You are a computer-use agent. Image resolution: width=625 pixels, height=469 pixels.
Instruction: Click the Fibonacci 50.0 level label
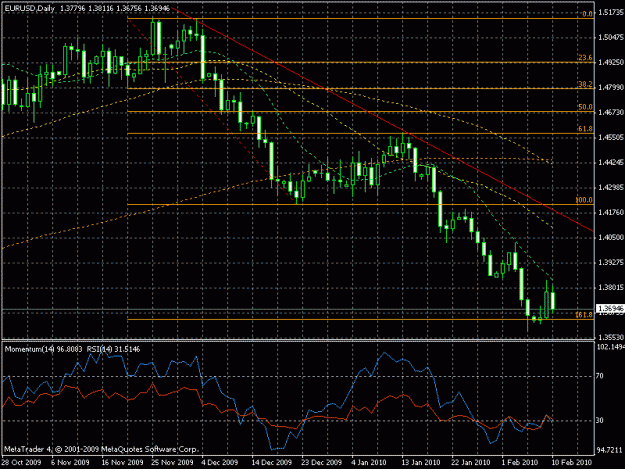585,107
